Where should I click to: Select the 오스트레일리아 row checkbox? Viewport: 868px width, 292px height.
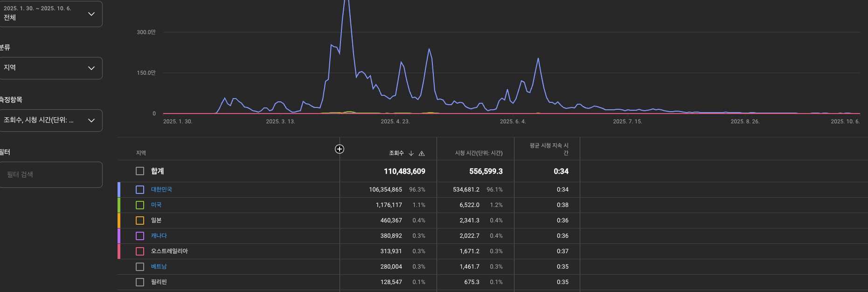140,251
